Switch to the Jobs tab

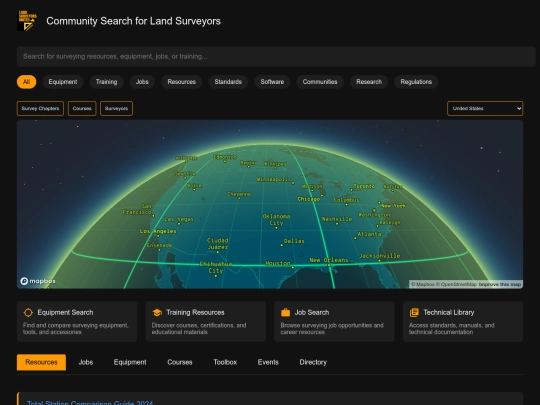point(86,362)
